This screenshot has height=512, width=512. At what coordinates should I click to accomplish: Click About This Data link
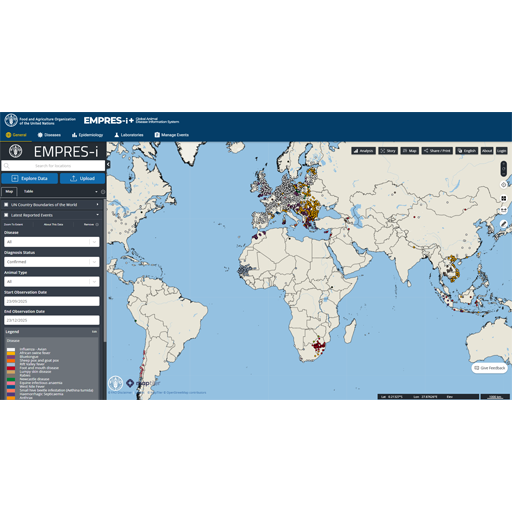pyautogui.click(x=53, y=225)
